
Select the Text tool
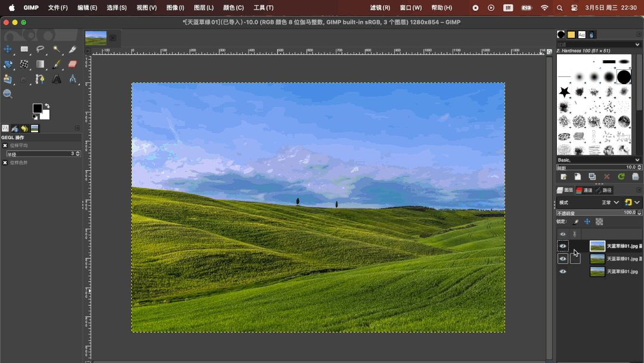56,79
